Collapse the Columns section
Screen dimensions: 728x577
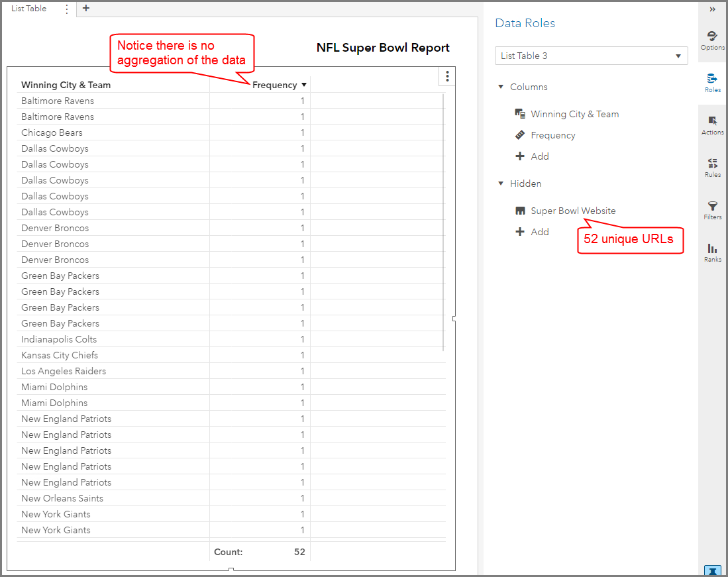[x=501, y=87]
